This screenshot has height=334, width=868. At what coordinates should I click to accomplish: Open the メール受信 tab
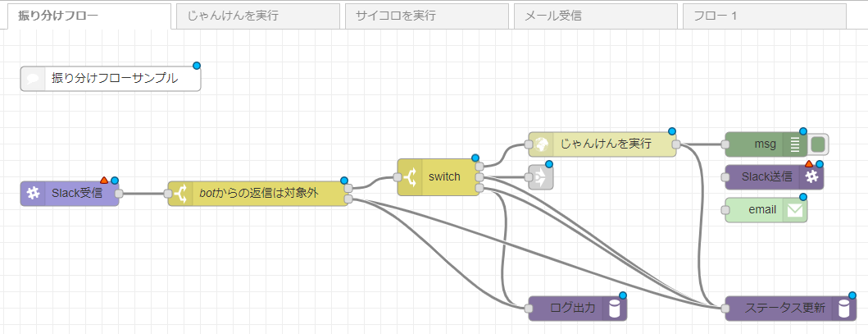point(596,16)
